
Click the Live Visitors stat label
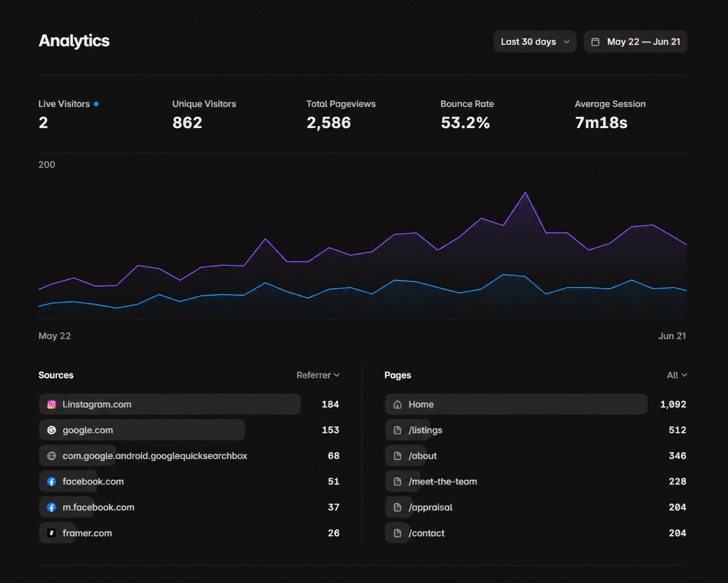[x=64, y=104]
